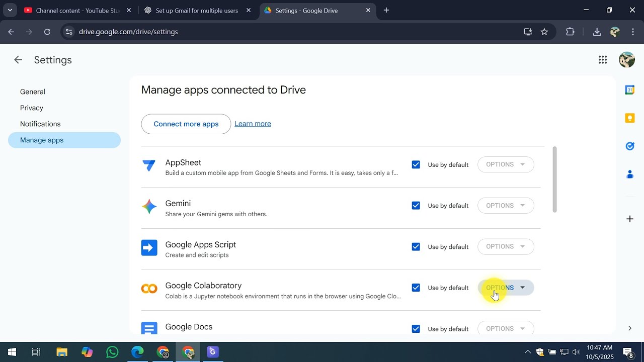This screenshot has height=362, width=644.
Task: Open the Windows Start menu
Action: (12, 352)
